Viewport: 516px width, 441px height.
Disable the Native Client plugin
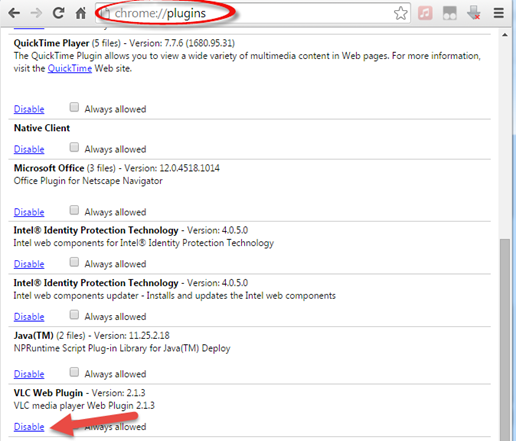(29, 149)
